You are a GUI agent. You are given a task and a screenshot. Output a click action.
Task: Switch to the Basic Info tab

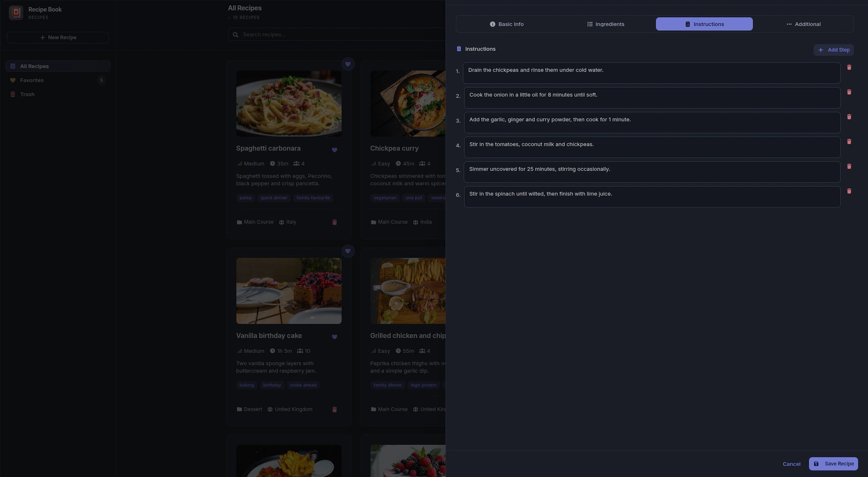(x=507, y=24)
